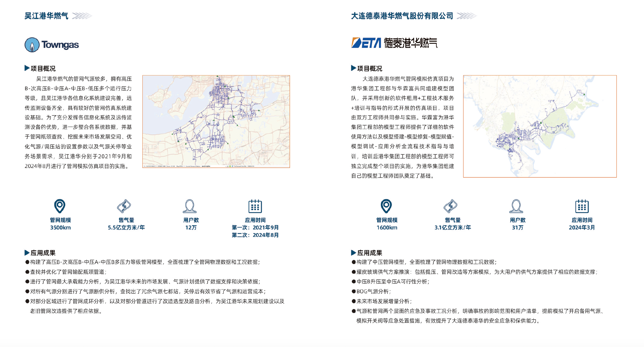
Task: Click paragraph line starting 大连德泰港华燃气管网模拟仿真项目为
Action: coord(408,79)
